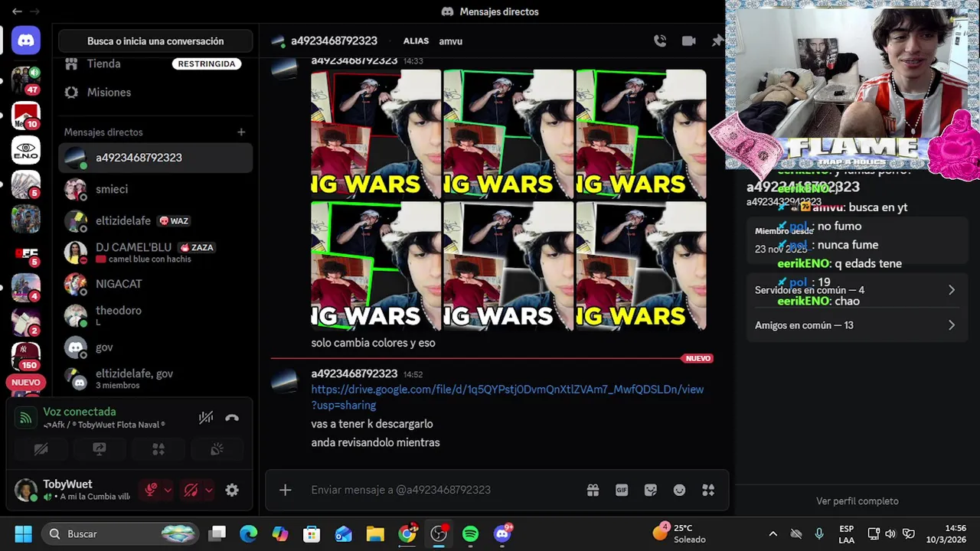Launch Microsoft Edge from taskbar
This screenshot has height=551, width=980.
tap(248, 533)
